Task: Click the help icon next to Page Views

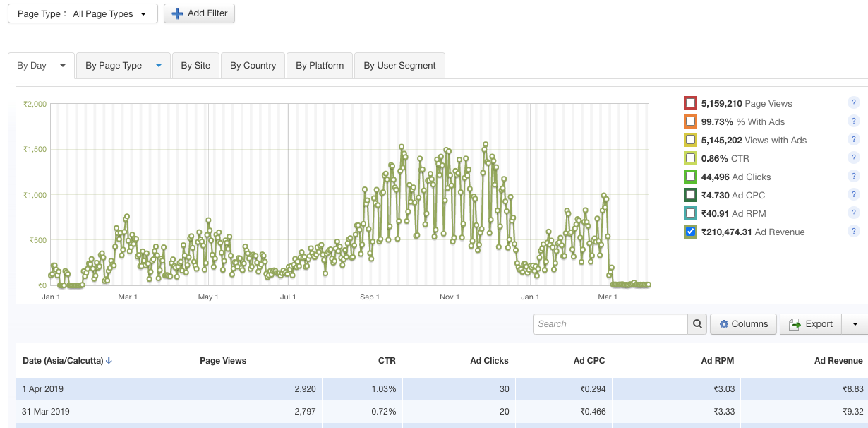Action: tap(854, 102)
